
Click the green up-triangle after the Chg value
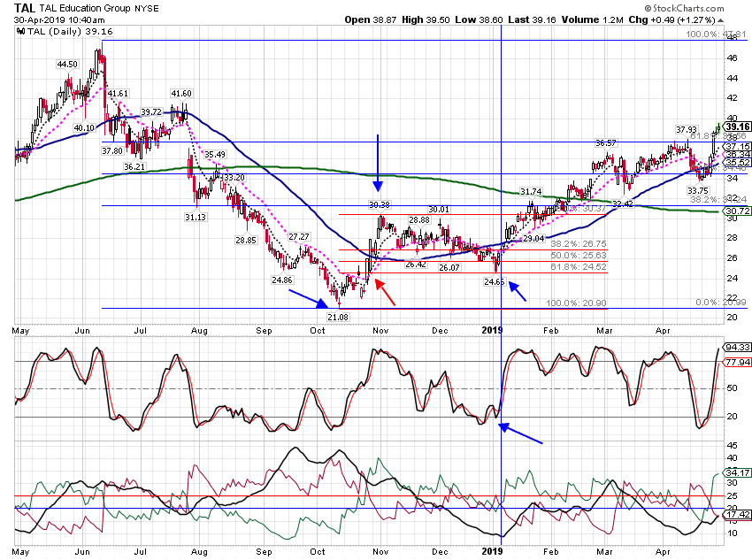(x=721, y=20)
